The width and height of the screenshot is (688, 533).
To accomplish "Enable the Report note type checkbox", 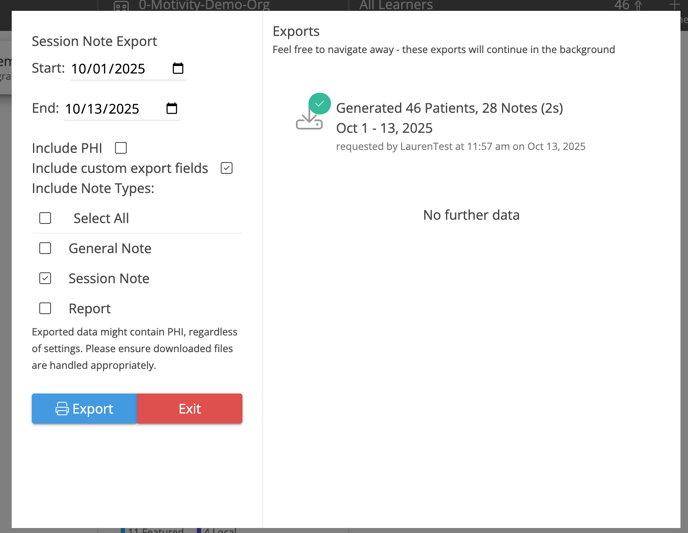I will coord(45,308).
